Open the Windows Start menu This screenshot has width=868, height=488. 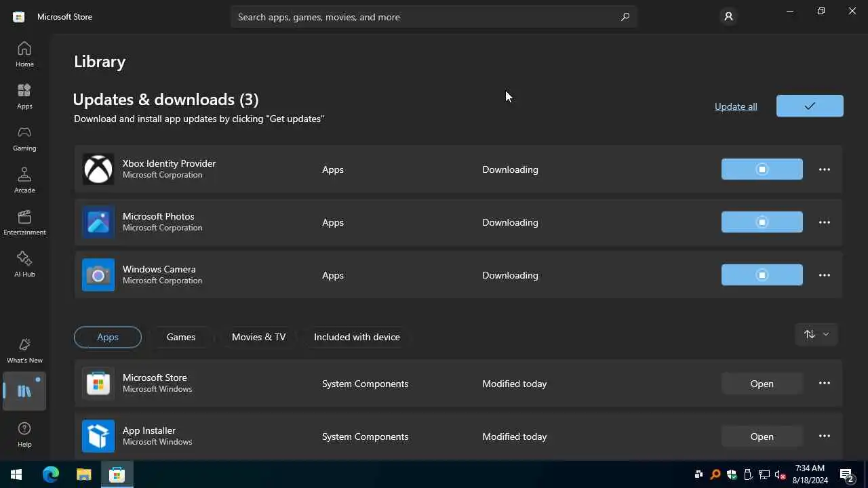16,474
